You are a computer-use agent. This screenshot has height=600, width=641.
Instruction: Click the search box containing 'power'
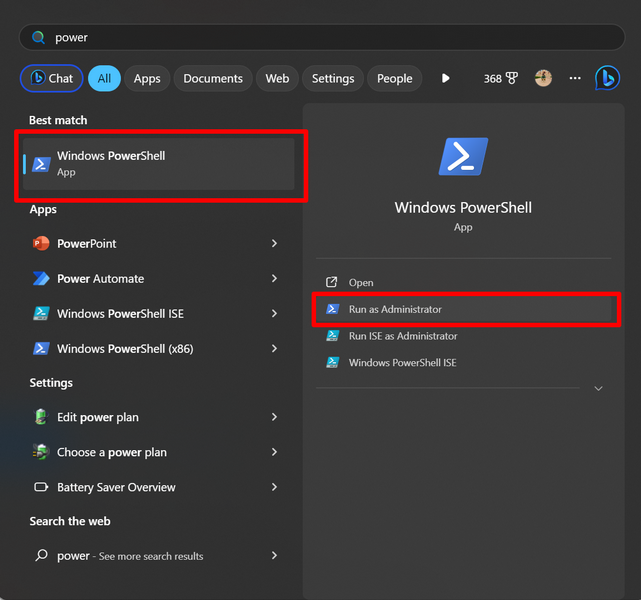[x=320, y=37]
